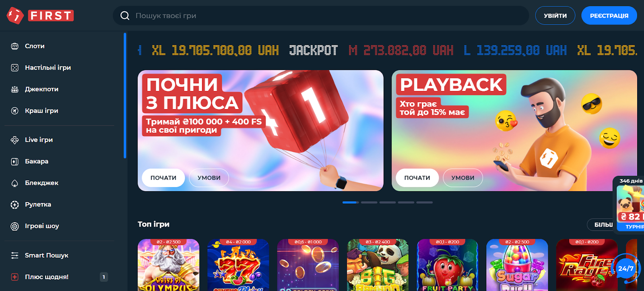Select the Рулетка wheel icon

point(15,204)
